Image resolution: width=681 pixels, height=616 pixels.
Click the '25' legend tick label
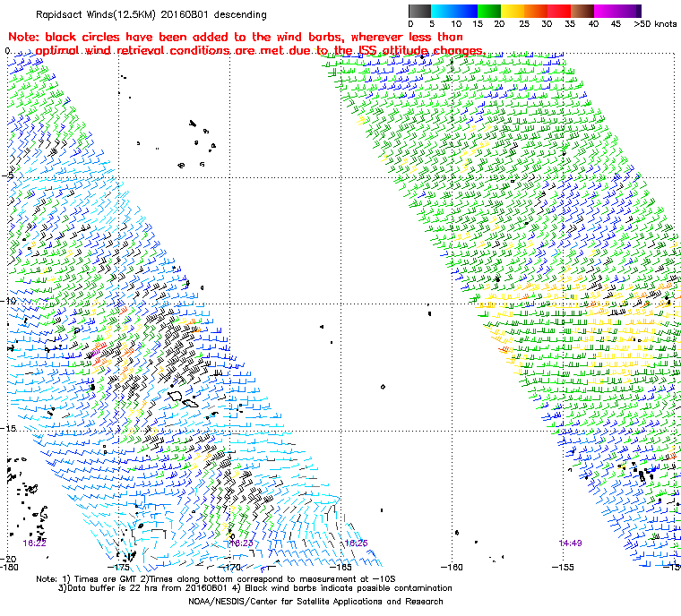coord(524,24)
